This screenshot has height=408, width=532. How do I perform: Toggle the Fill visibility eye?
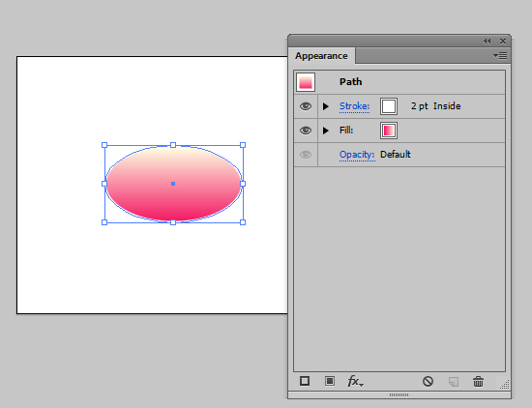[306, 131]
